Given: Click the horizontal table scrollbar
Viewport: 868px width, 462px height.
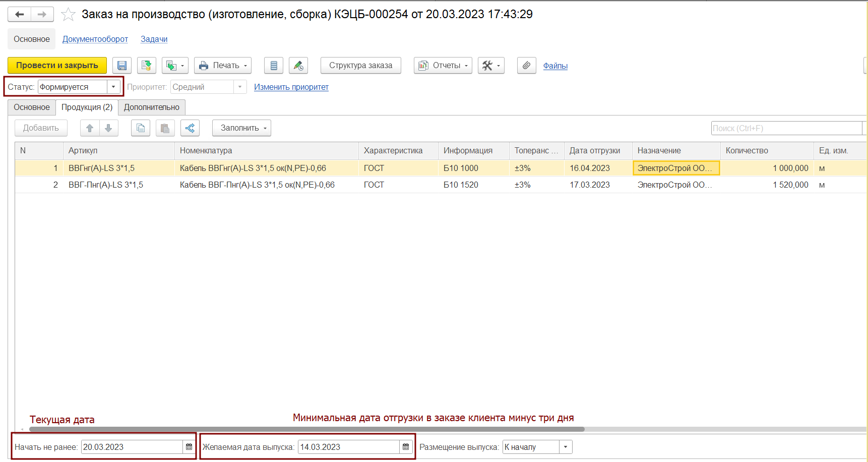Looking at the screenshot, I should 307,429.
